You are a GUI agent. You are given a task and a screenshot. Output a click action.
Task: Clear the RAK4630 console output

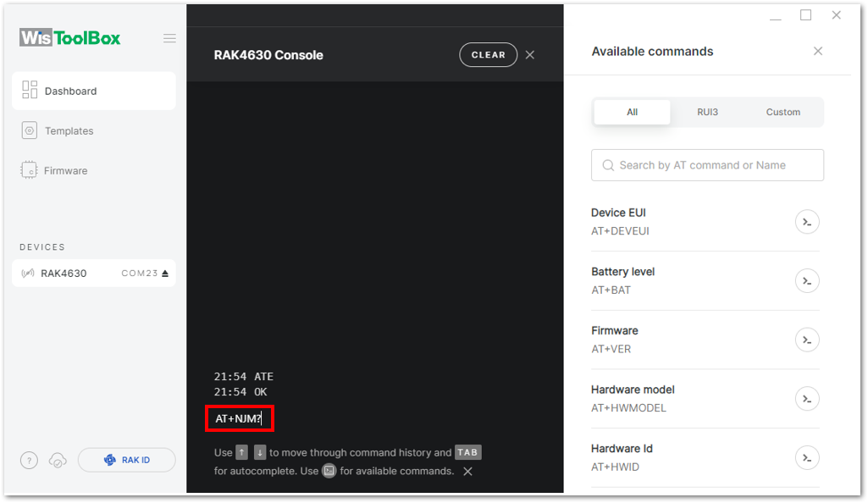pyautogui.click(x=488, y=55)
